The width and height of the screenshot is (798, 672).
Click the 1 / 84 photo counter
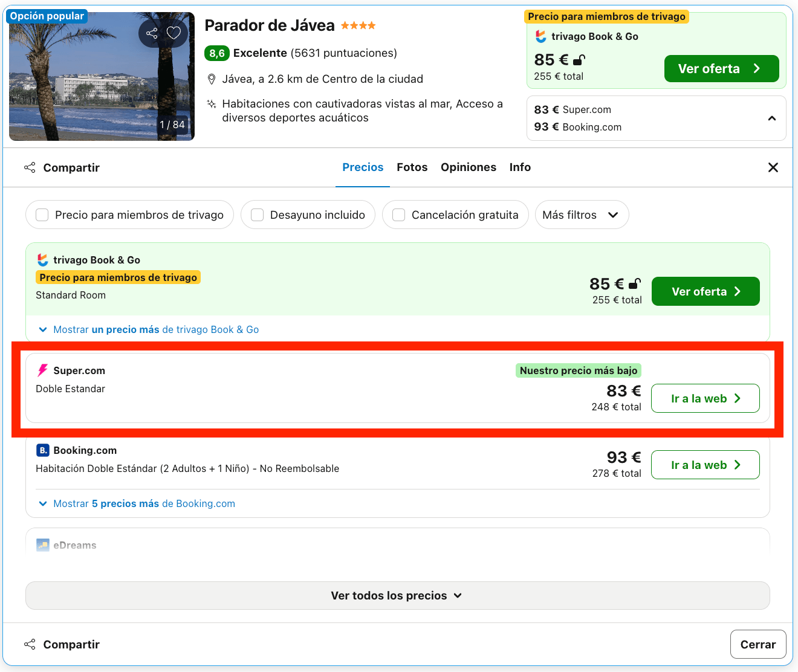pos(172,124)
